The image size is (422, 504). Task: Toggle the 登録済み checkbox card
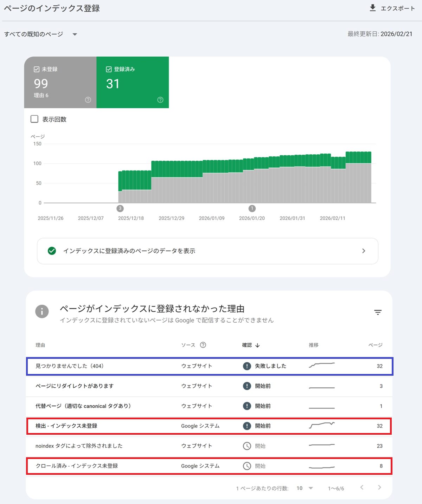[109, 69]
